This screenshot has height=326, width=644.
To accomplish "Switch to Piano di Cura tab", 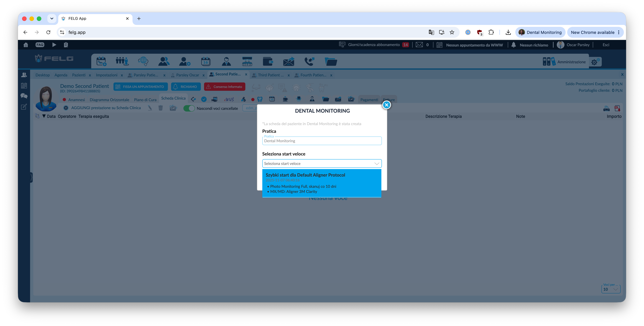I will point(145,100).
